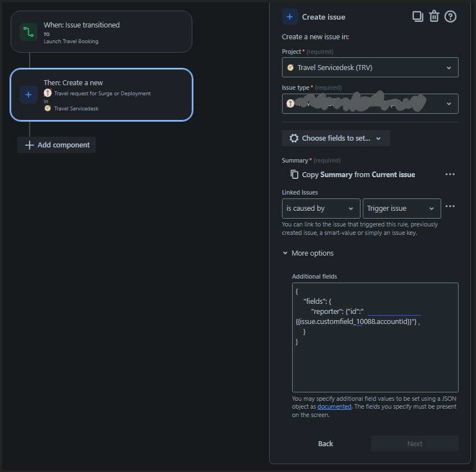Click the gear icon on Choose fields to set
The height and width of the screenshot is (472, 476).
(x=295, y=138)
